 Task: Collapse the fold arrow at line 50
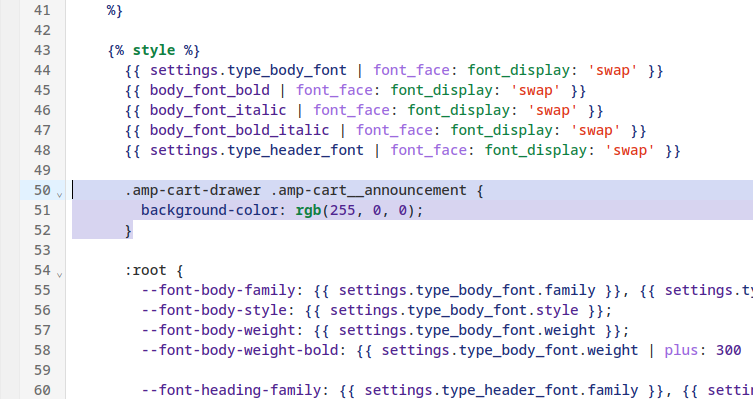60,195
